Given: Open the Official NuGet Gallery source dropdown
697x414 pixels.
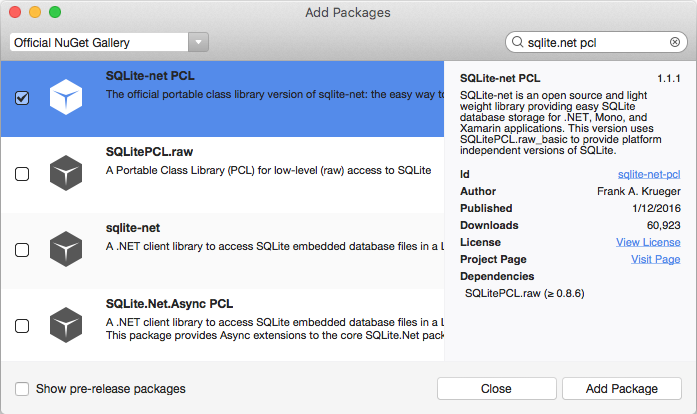Looking at the screenshot, I should 109,42.
